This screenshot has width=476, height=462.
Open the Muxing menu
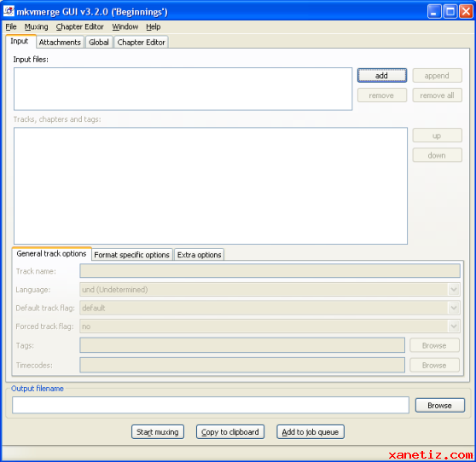(36, 26)
